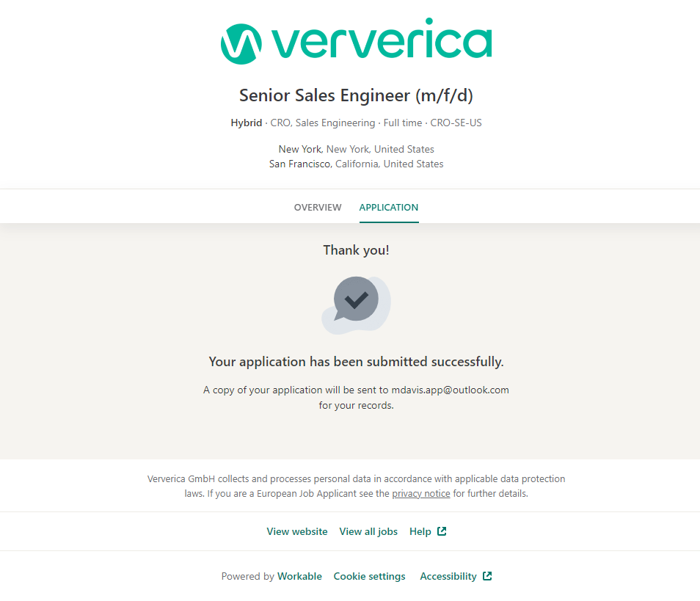Click the San Francisco location line

point(357,164)
